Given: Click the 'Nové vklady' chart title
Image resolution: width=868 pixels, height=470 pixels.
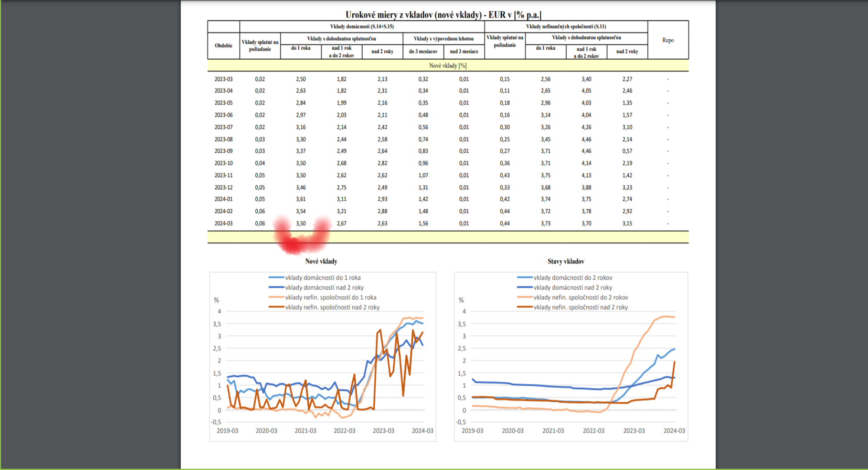Looking at the screenshot, I should [x=321, y=261].
